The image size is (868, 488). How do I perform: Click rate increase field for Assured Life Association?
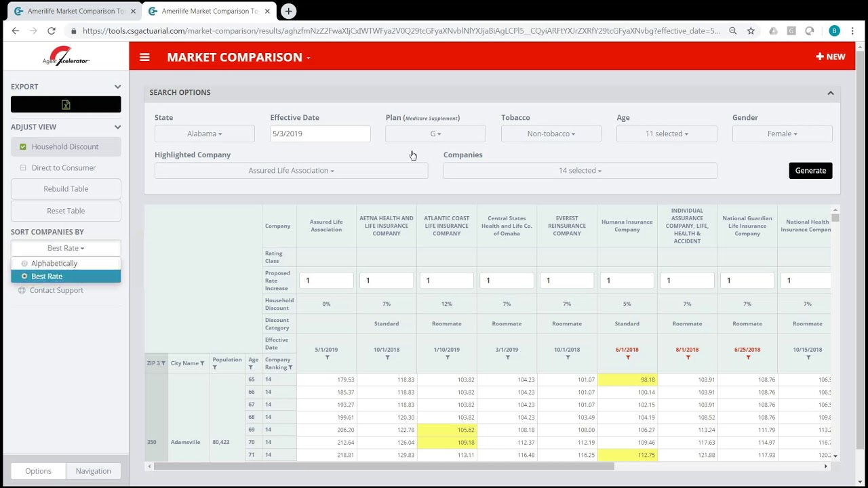coord(326,281)
